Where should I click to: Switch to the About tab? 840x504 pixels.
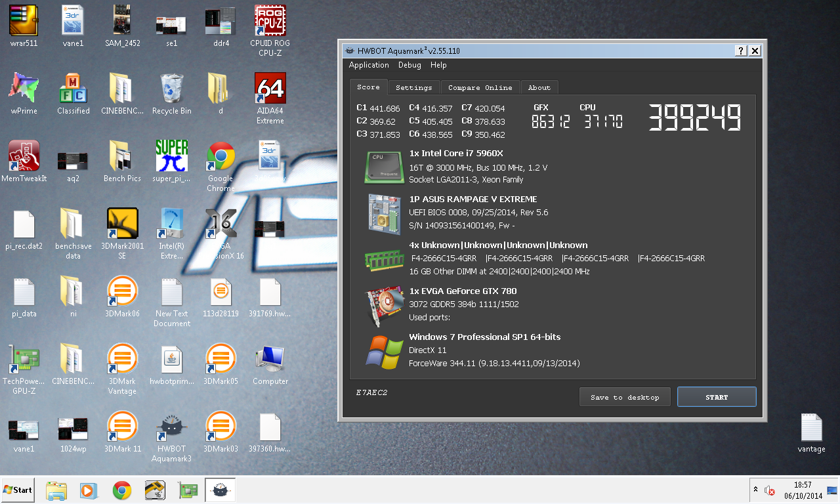click(539, 87)
